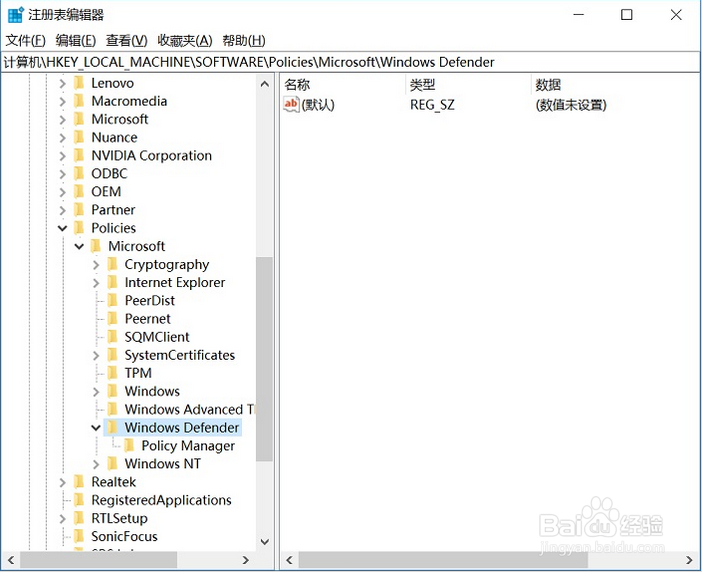Click the registry path address bar
The height and width of the screenshot is (572, 703).
[x=351, y=62]
